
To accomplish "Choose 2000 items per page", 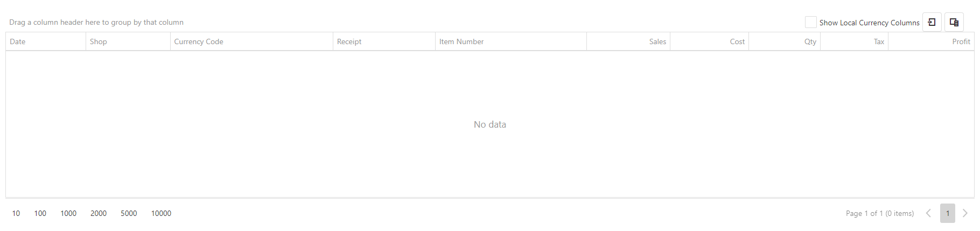I will coord(99,213).
